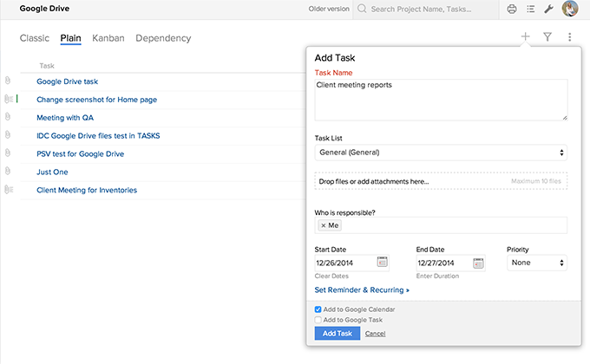Click the search magnifier icon
This screenshot has width=590, height=364.
pos(362,9)
